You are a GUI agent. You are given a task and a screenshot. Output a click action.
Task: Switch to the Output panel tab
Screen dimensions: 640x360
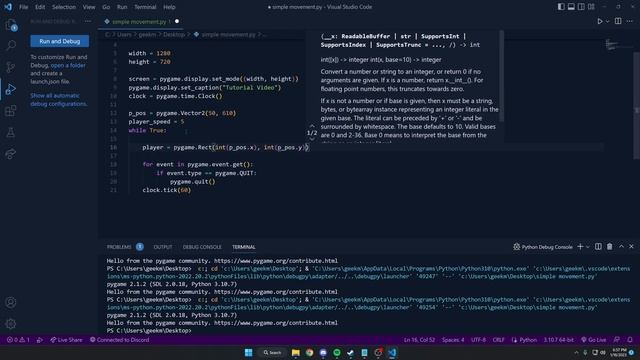pyautogui.click(x=163, y=247)
